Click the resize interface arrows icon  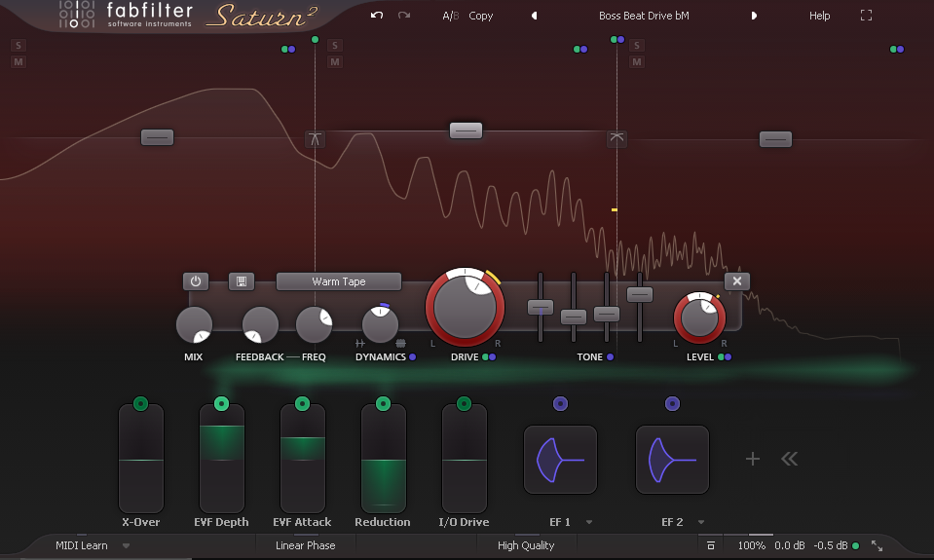pyautogui.click(x=878, y=545)
